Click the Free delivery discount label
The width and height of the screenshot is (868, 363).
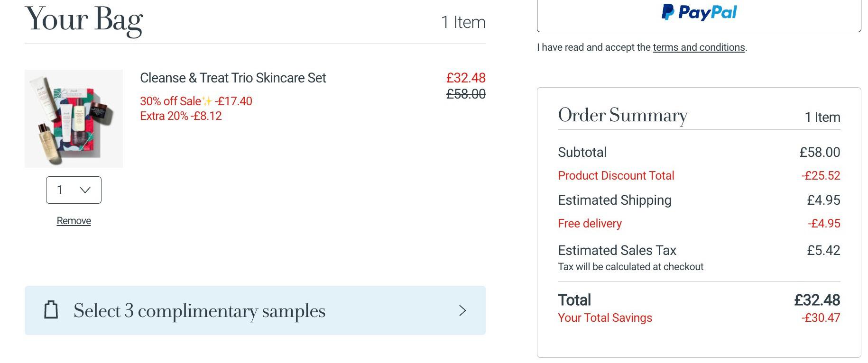tap(590, 224)
